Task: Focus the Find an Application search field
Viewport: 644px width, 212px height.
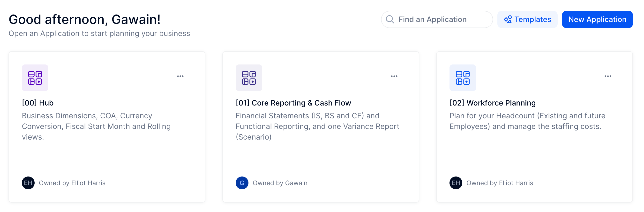Action: (x=436, y=19)
